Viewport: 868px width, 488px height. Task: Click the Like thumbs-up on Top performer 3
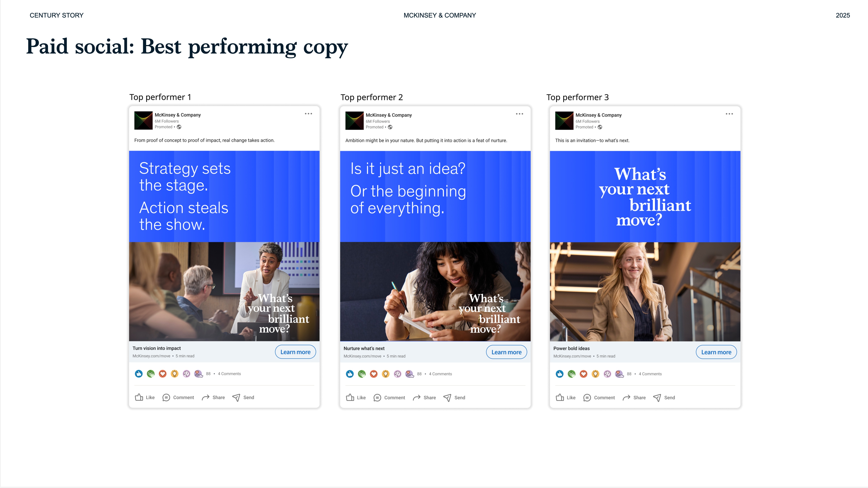click(560, 397)
